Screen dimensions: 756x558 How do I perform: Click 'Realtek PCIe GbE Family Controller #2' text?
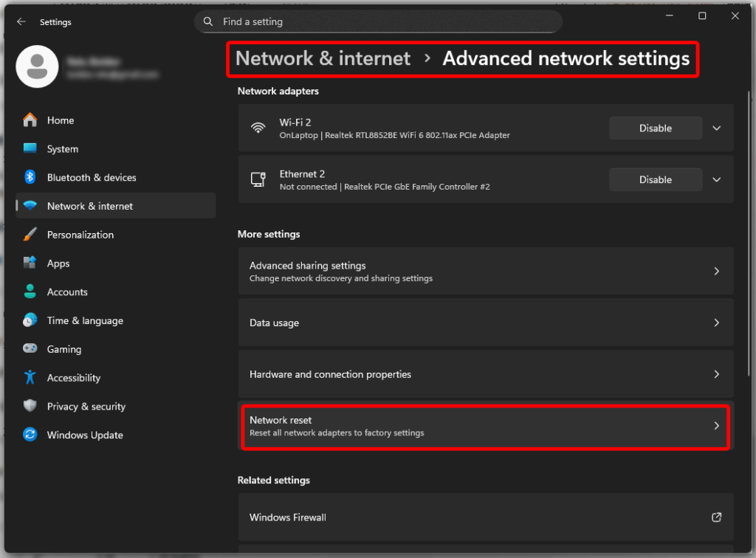(417, 187)
